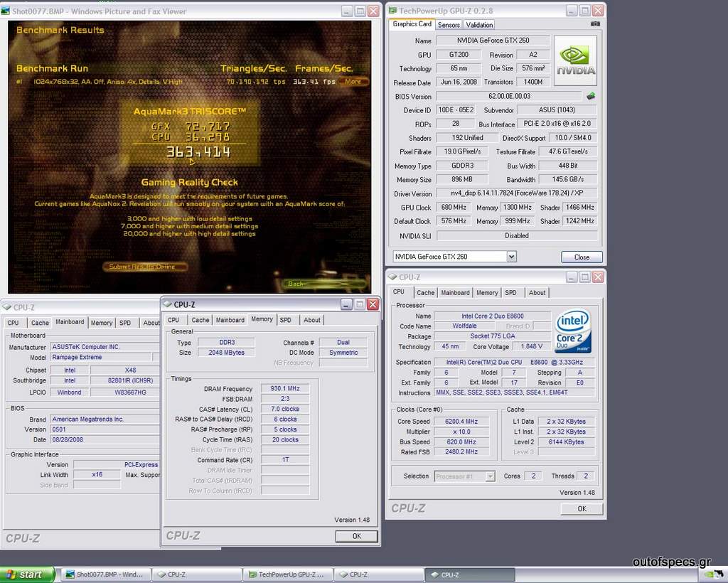Image resolution: width=728 pixels, height=583 pixels.
Task: Click the DRAM Frequency value '930.1 MHz'
Action: [285, 388]
